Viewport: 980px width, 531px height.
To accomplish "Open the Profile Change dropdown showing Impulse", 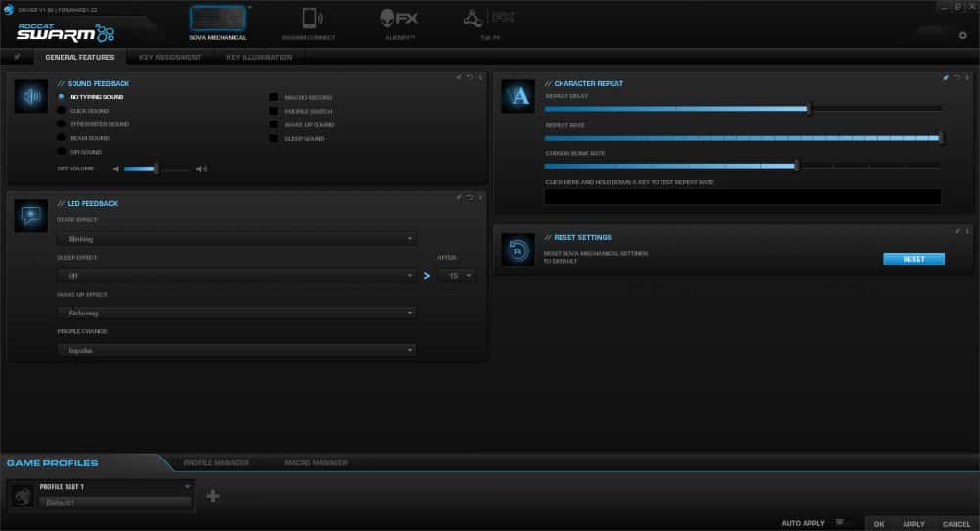I will tap(237, 351).
